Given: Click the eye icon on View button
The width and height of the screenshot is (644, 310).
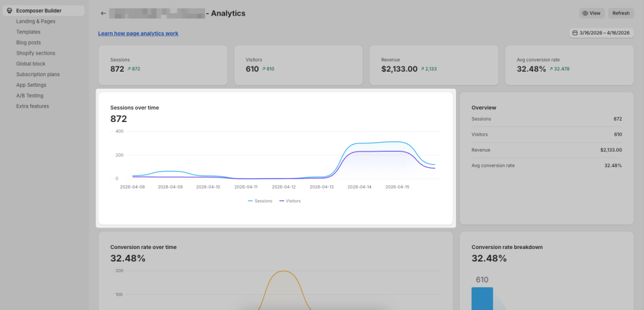Looking at the screenshot, I should click(x=585, y=13).
